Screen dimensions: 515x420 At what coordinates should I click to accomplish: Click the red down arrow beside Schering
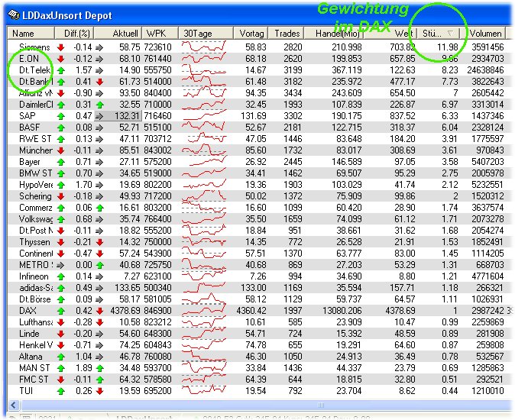click(x=61, y=196)
